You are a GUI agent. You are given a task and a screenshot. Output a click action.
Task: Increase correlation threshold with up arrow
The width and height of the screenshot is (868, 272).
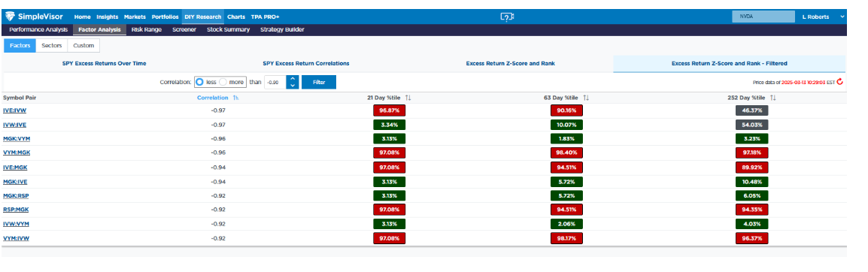tap(293, 79)
